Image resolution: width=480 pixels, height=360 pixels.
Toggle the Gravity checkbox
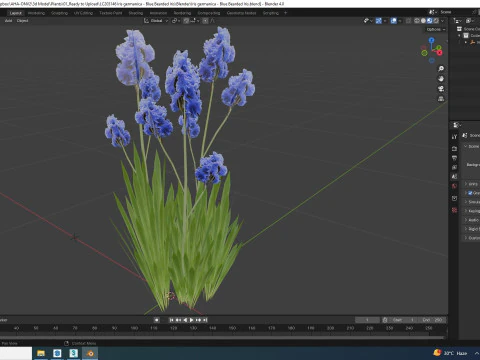click(470, 193)
